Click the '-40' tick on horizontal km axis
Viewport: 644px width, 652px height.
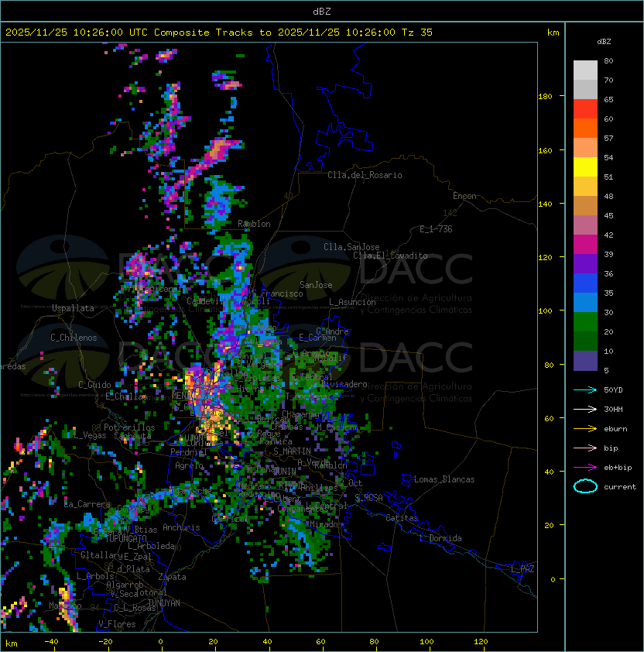[51, 642]
